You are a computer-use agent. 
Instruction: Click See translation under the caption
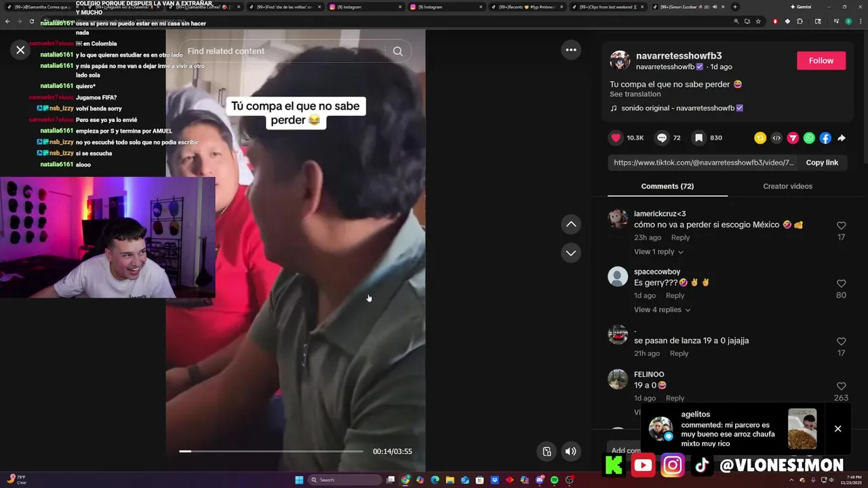[x=635, y=94]
